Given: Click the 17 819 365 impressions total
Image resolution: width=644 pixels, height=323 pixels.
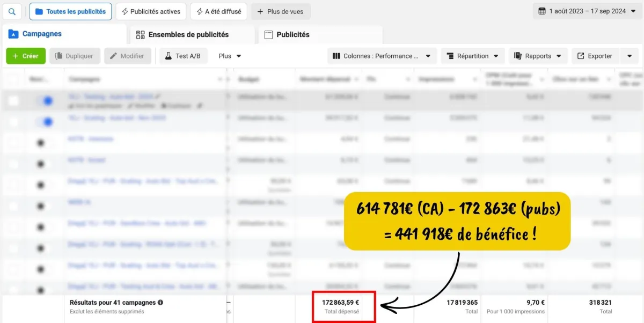Looking at the screenshot, I should coord(462,303).
